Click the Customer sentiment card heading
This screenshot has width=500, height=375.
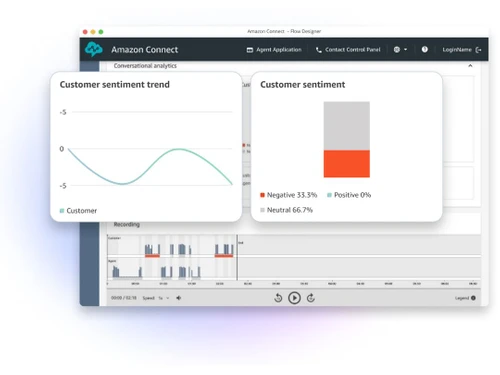coord(303,85)
